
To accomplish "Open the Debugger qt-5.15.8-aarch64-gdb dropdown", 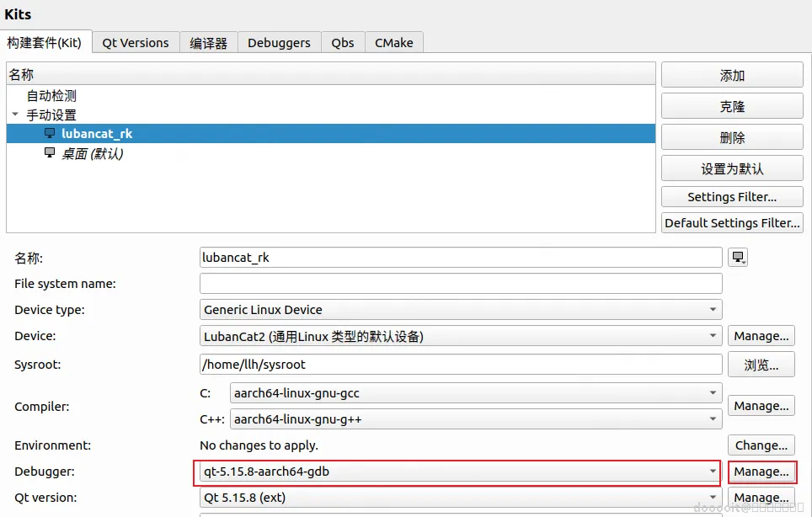I will tap(461, 472).
